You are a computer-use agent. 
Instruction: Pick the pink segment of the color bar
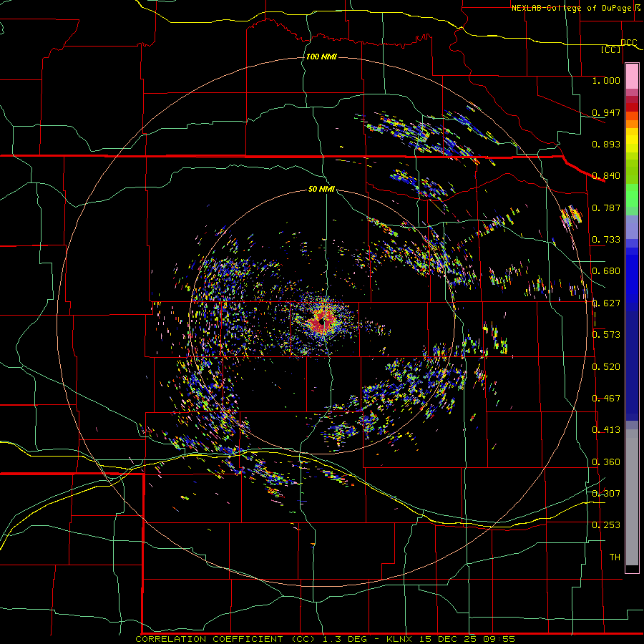click(632, 77)
